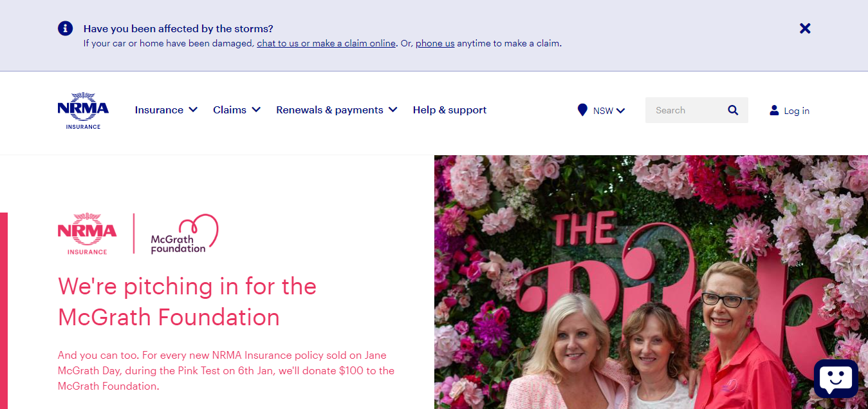Click the NRMA Insurance header logo
The image size is (868, 409).
click(83, 111)
